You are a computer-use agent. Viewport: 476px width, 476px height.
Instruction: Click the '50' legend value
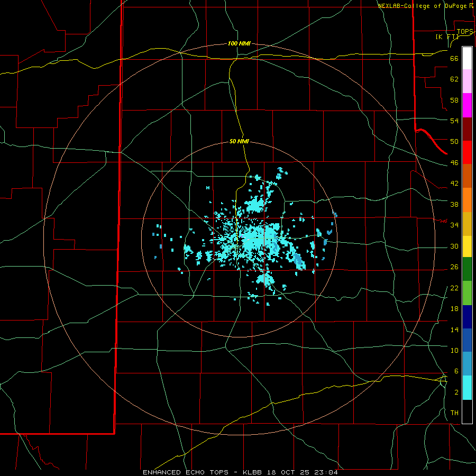click(454, 142)
